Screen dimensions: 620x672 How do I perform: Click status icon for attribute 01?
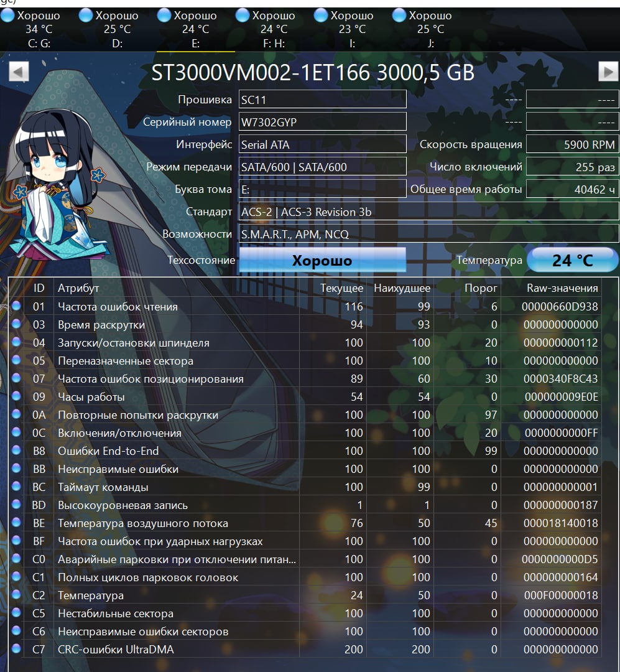point(16,306)
